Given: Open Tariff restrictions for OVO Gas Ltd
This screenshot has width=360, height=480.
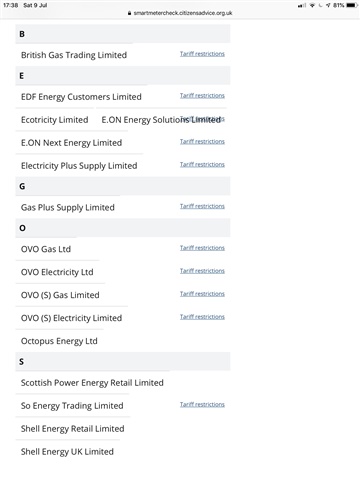Looking at the screenshot, I should click(x=202, y=248).
